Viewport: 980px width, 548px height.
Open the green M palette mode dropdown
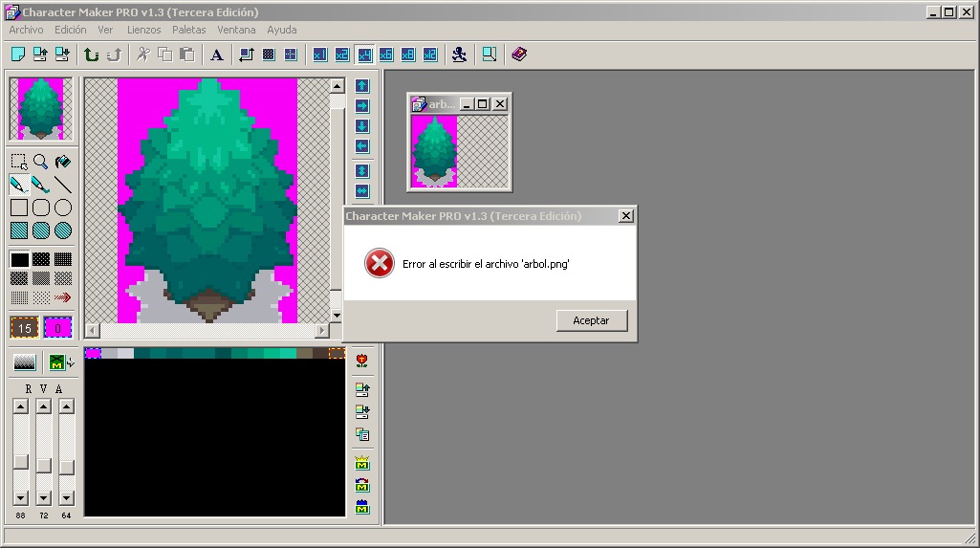pos(61,362)
